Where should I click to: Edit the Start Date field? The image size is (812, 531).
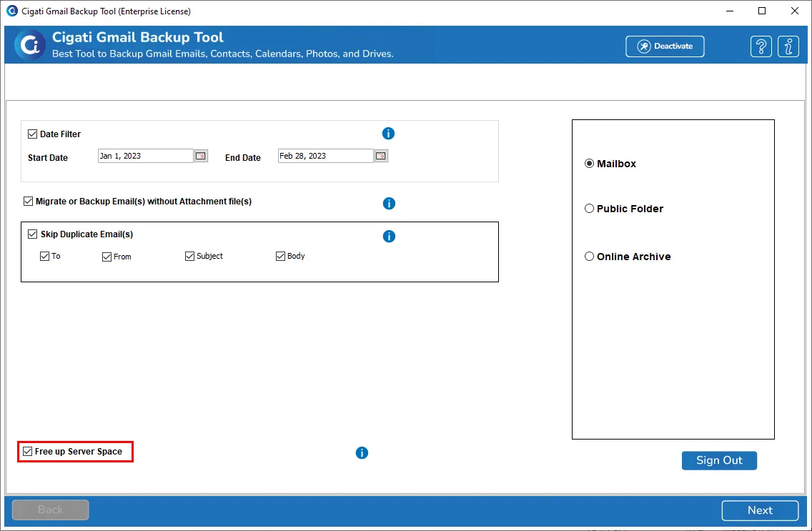pyautogui.click(x=146, y=156)
